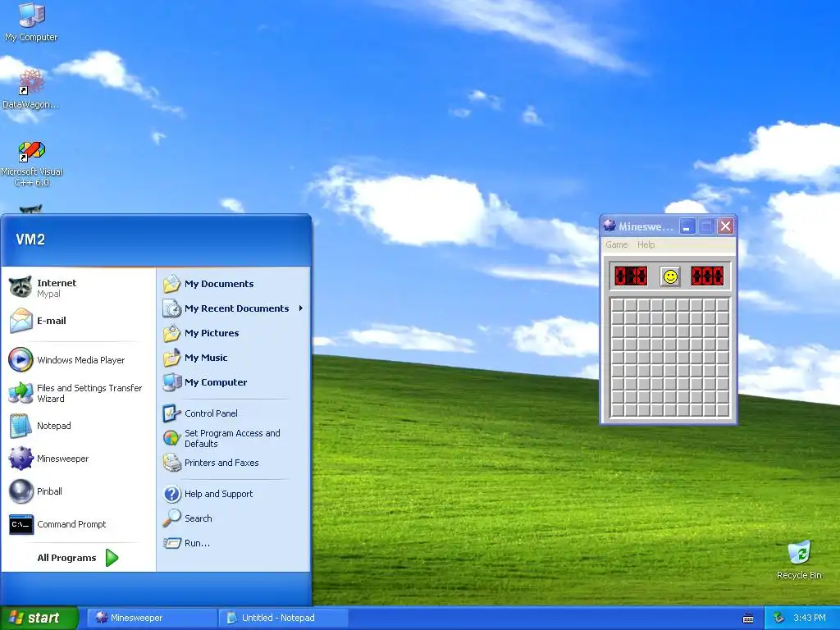This screenshot has height=630, width=840.
Task: Click the Minesweeper title bar mine icon
Action: tap(609, 226)
